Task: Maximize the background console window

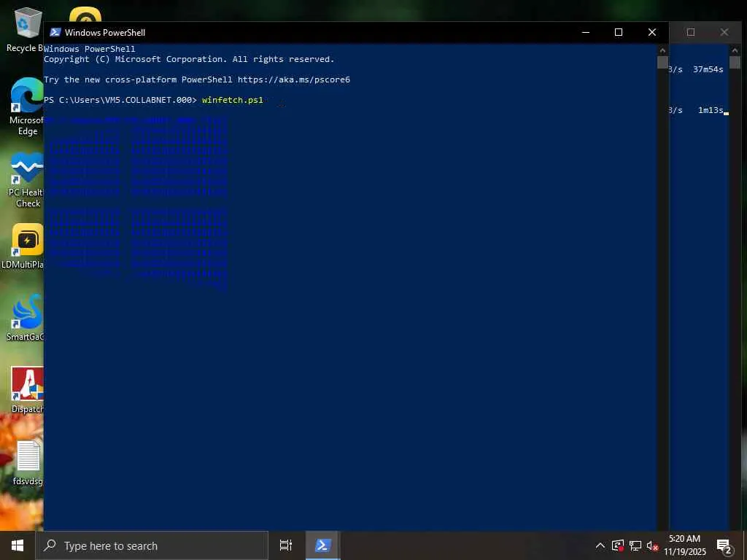Action: [x=691, y=32]
